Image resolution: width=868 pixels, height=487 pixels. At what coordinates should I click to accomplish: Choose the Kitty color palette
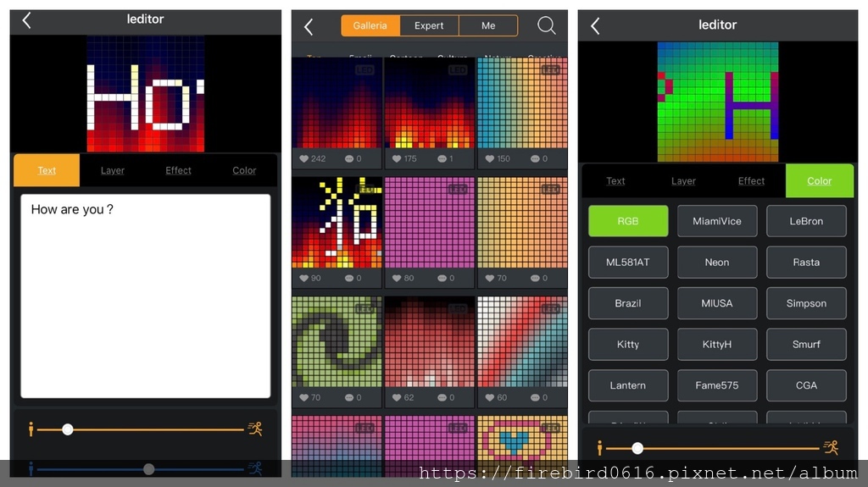click(x=628, y=344)
